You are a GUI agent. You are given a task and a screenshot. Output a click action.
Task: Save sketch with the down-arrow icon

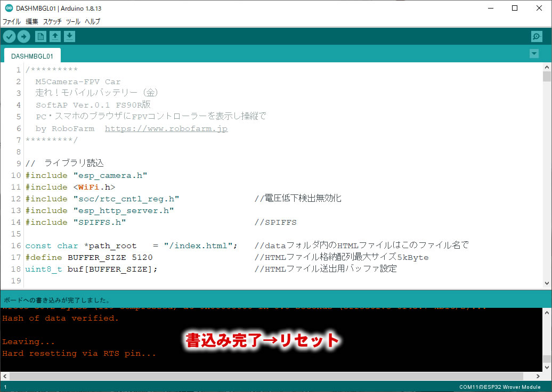69,36
